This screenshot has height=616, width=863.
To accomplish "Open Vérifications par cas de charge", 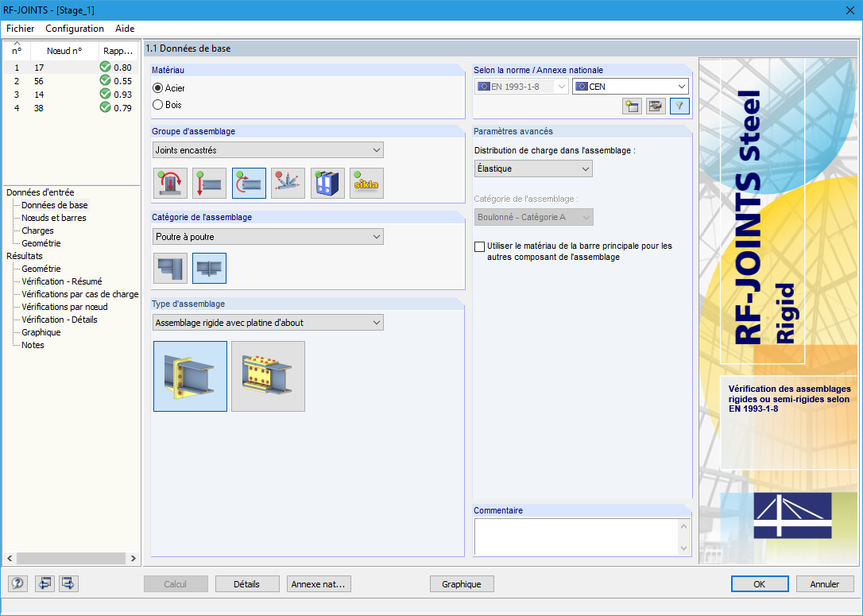I will point(79,294).
